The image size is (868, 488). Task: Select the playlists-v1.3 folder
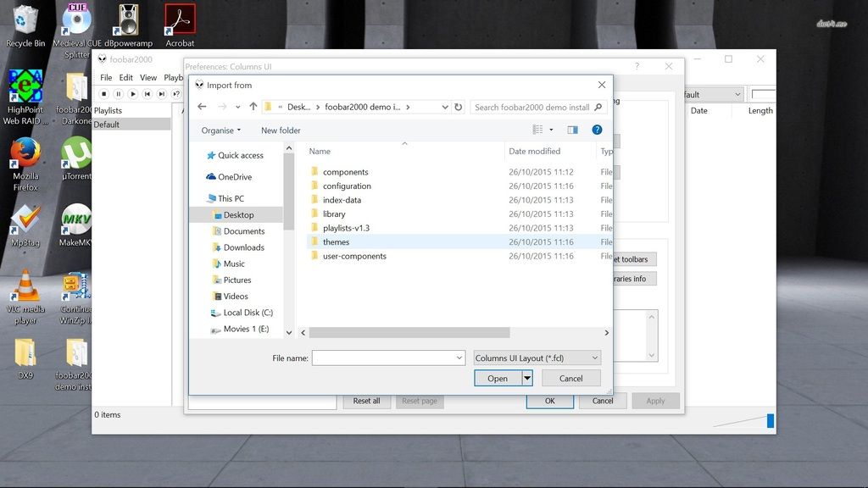(x=459, y=228)
